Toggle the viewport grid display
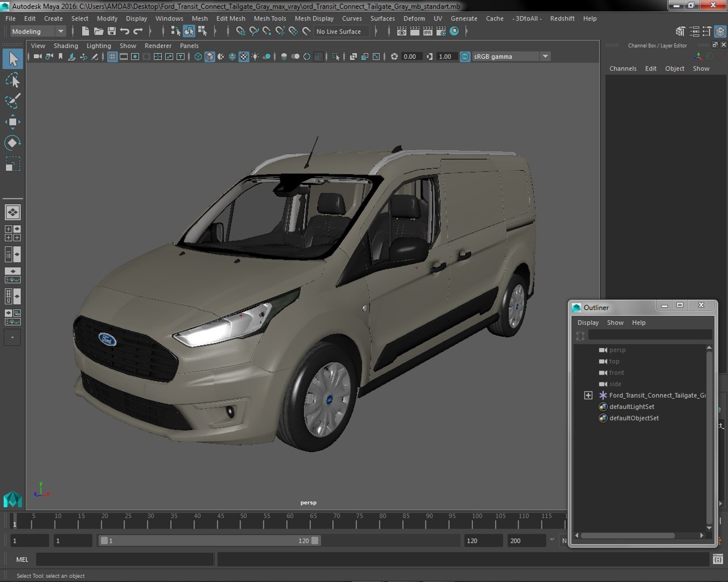Image resolution: width=728 pixels, height=582 pixels. [x=112, y=57]
